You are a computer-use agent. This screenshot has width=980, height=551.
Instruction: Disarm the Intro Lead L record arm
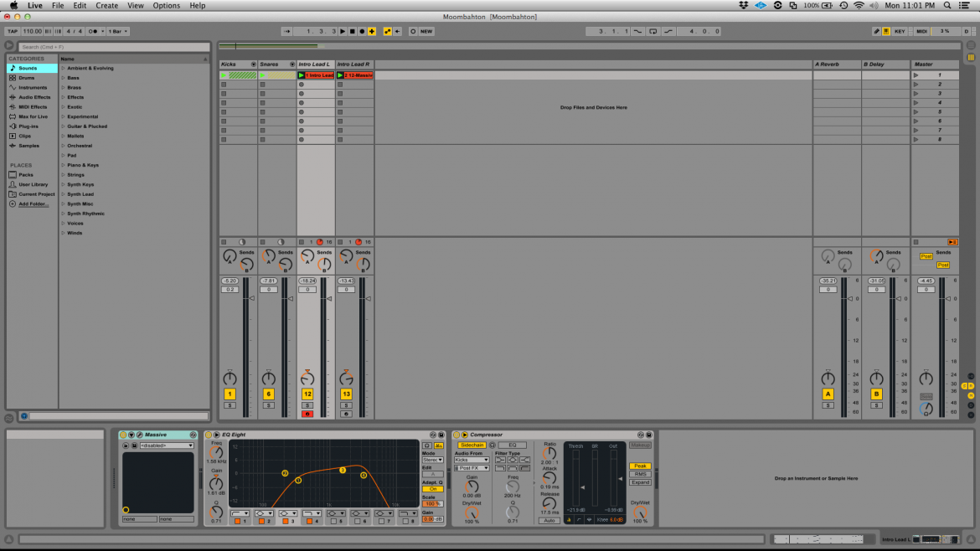(x=307, y=415)
